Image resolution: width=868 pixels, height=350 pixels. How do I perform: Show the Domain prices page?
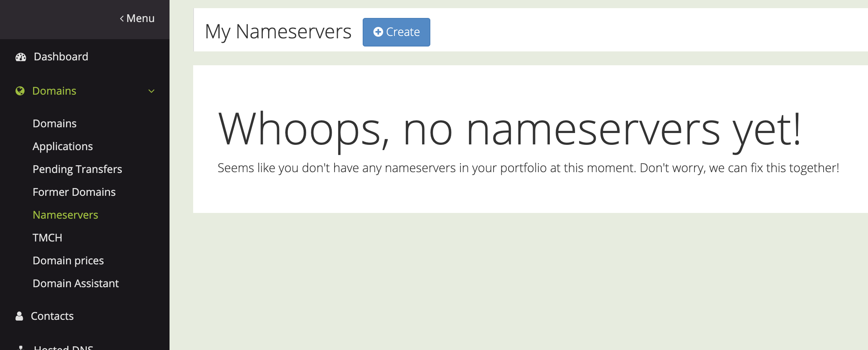[x=68, y=261]
